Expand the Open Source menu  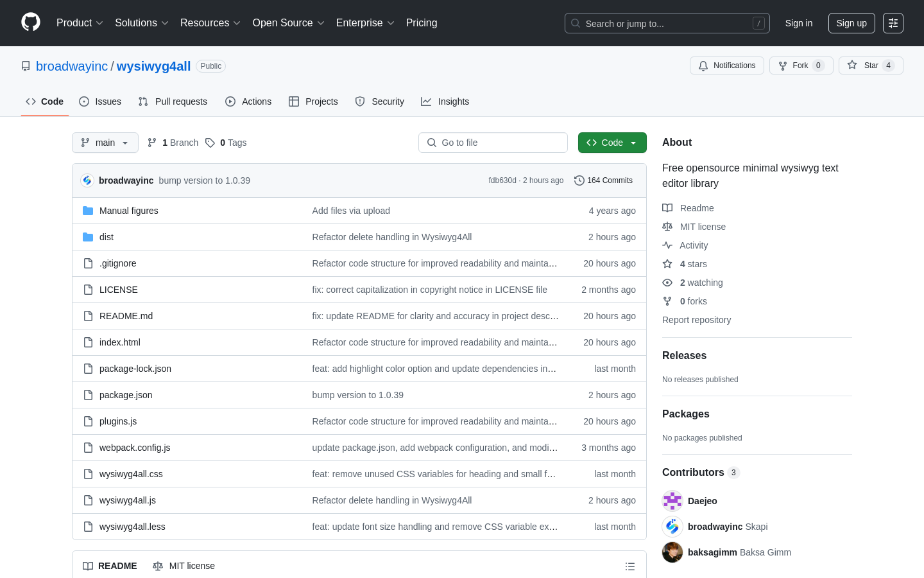click(289, 23)
